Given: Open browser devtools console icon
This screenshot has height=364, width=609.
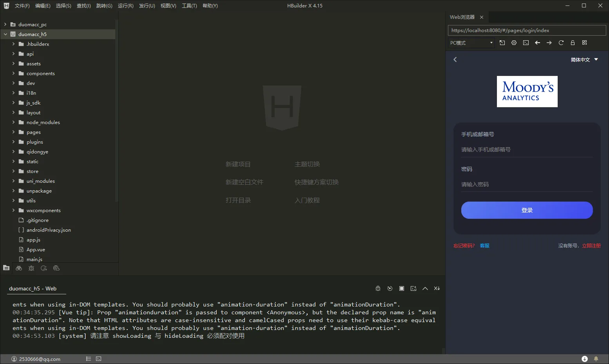Looking at the screenshot, I should point(526,43).
